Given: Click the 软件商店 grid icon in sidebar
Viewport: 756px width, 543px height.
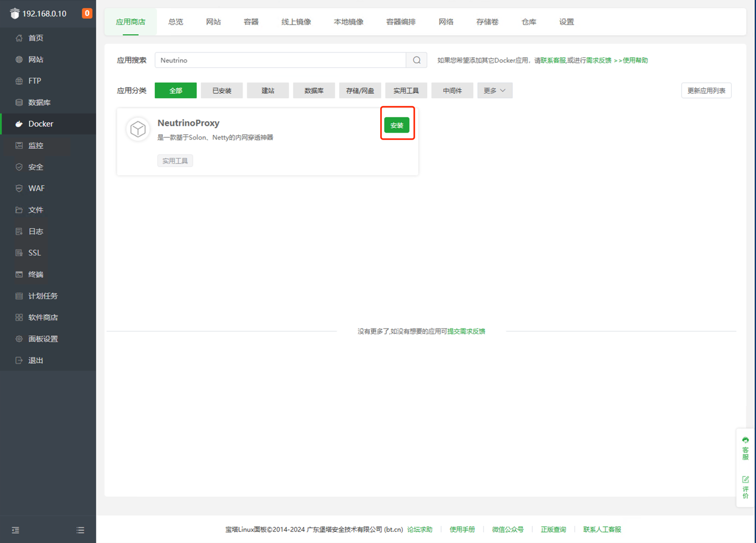Looking at the screenshot, I should (19, 317).
